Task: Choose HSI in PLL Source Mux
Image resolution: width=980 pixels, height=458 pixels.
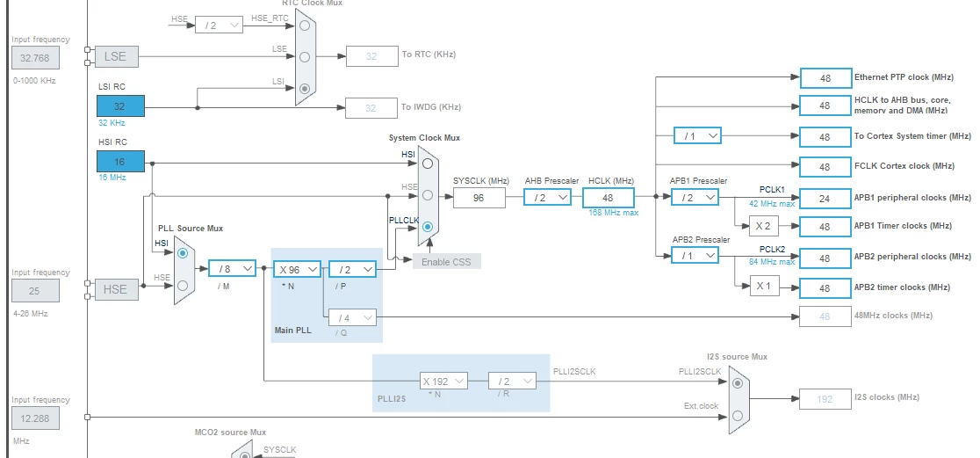Action: coord(183,253)
